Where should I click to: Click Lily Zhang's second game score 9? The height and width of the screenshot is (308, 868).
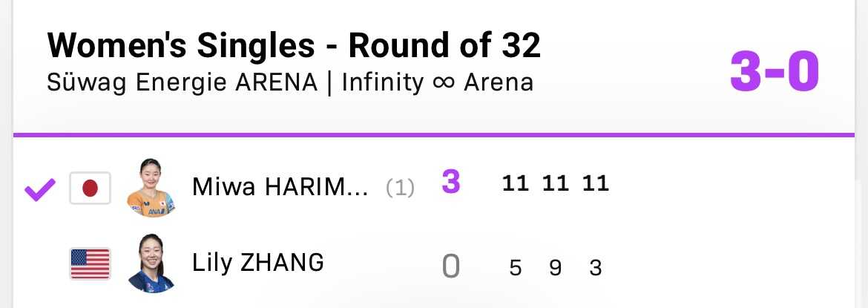555,267
